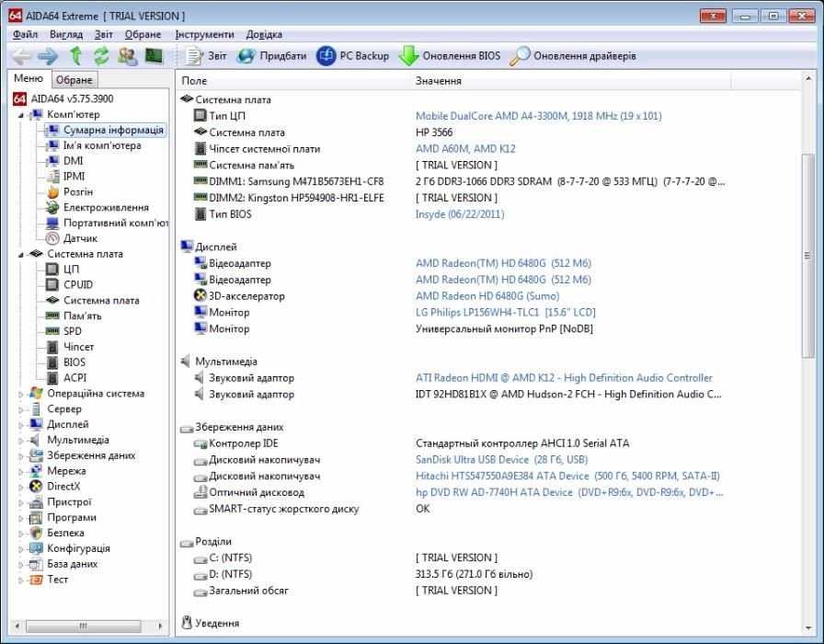Select Сумарна інформація in the tree

click(x=113, y=130)
